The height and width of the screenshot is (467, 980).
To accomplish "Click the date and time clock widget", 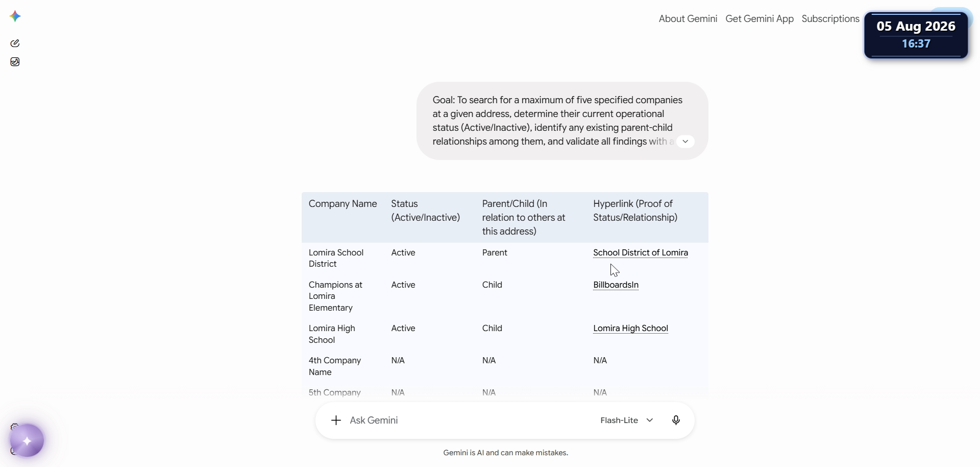I will [916, 35].
